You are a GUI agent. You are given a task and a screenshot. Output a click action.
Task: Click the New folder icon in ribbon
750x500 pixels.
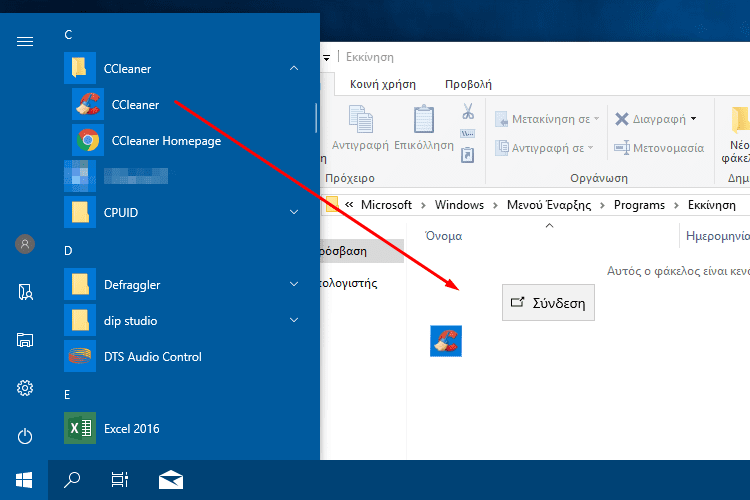tap(740, 120)
